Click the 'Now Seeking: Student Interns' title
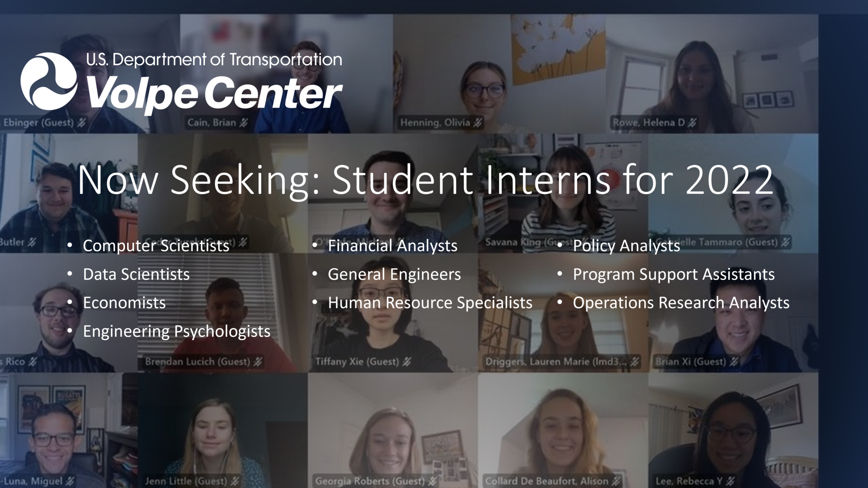868x488 pixels. tap(425, 180)
